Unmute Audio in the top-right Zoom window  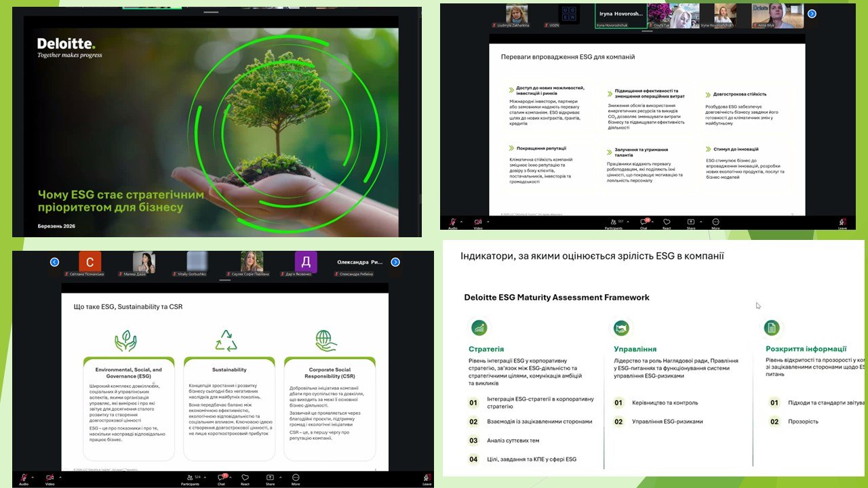(x=452, y=222)
